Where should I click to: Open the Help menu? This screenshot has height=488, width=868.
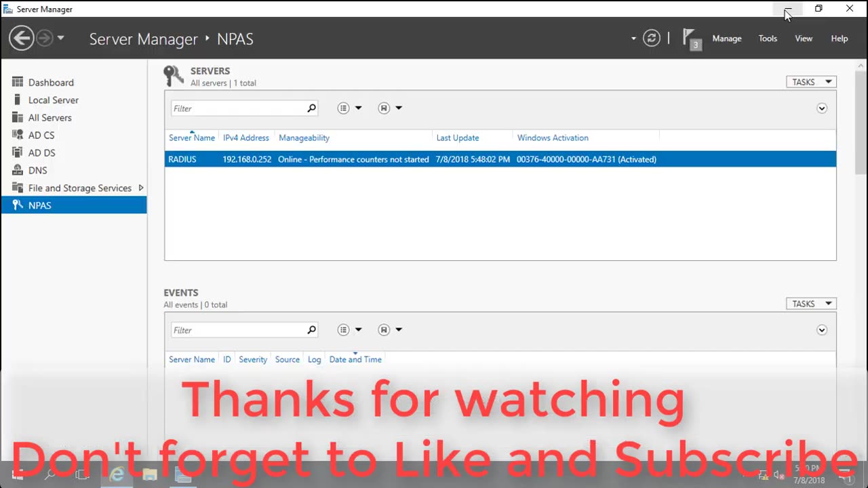(x=840, y=39)
